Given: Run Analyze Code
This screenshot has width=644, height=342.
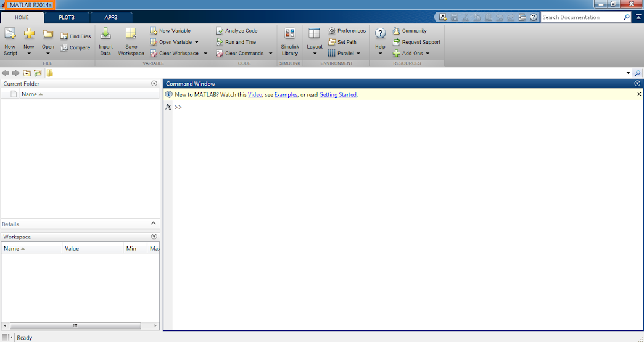Looking at the screenshot, I should click(x=237, y=31).
